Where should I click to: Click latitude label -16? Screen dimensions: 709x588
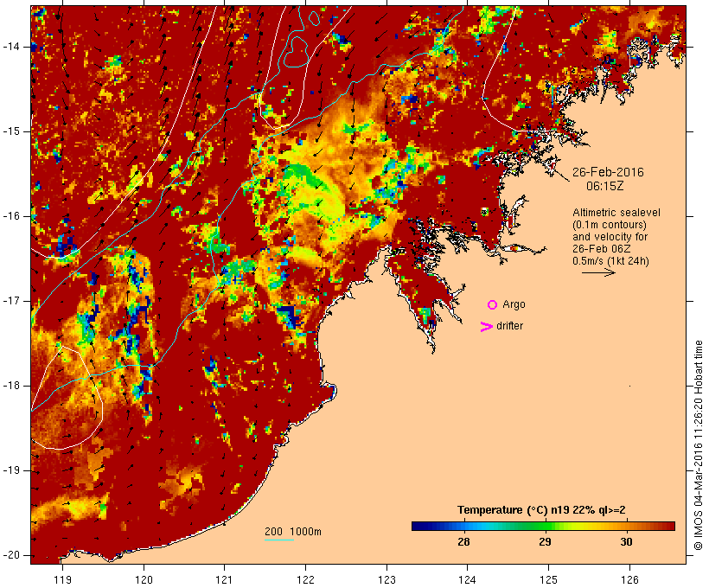tap(11, 216)
